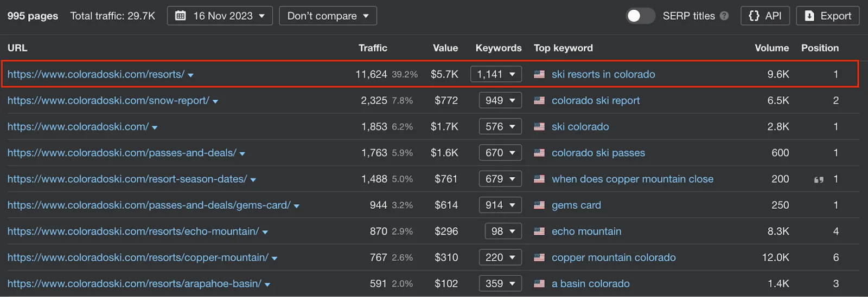
Task: Open the coloradoski.com homepage URL link
Action: [78, 126]
